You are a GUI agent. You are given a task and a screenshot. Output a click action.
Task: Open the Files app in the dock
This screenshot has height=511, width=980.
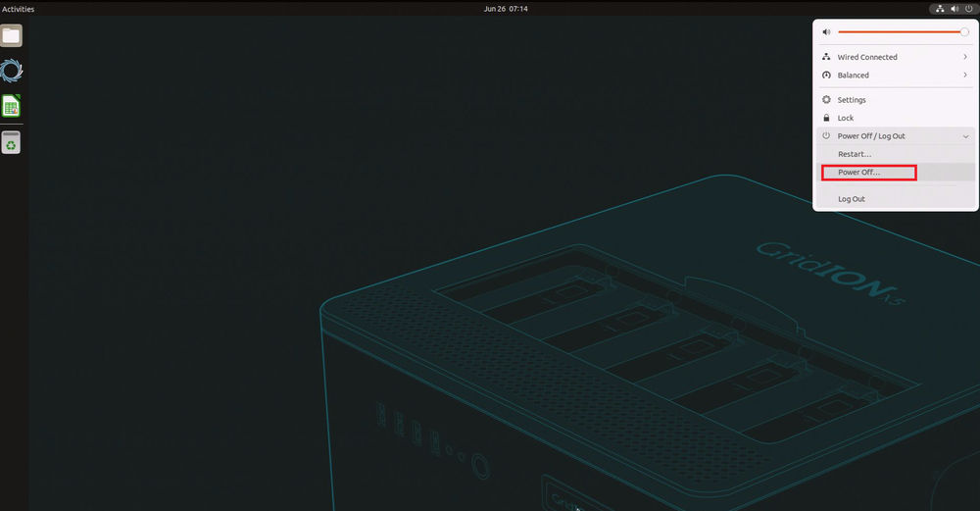pyautogui.click(x=11, y=35)
